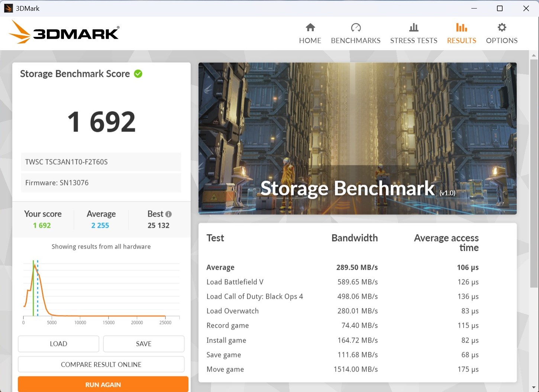
Task: Click the Average bandwidth 289.50 MB/s
Action: click(x=357, y=268)
